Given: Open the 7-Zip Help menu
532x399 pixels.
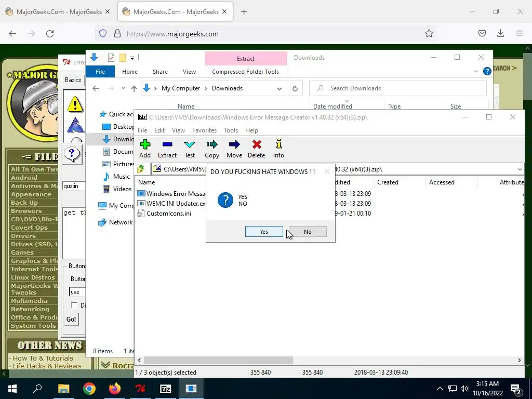Looking at the screenshot, I should pyautogui.click(x=252, y=130).
